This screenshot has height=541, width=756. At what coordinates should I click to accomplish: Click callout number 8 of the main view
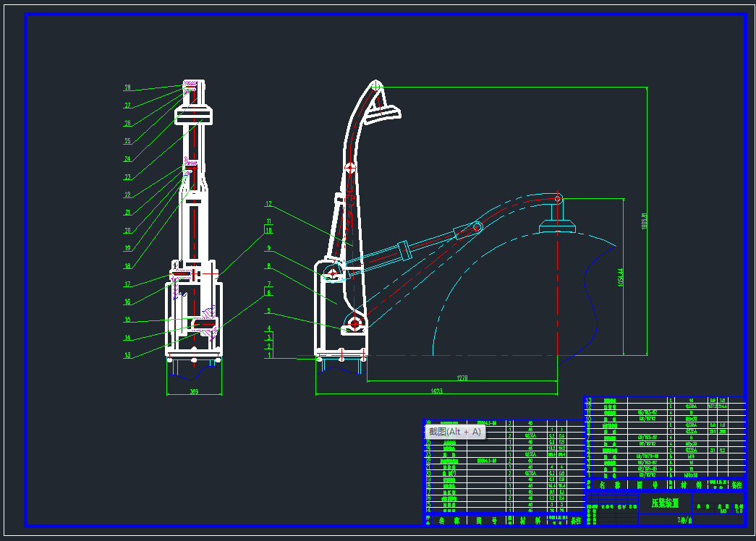click(x=268, y=265)
